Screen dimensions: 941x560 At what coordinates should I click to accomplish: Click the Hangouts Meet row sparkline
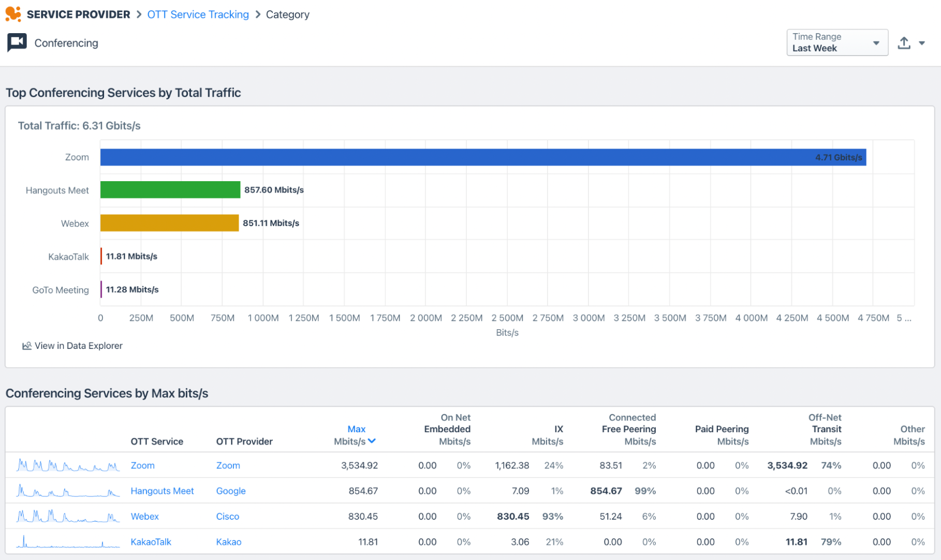pos(68,490)
